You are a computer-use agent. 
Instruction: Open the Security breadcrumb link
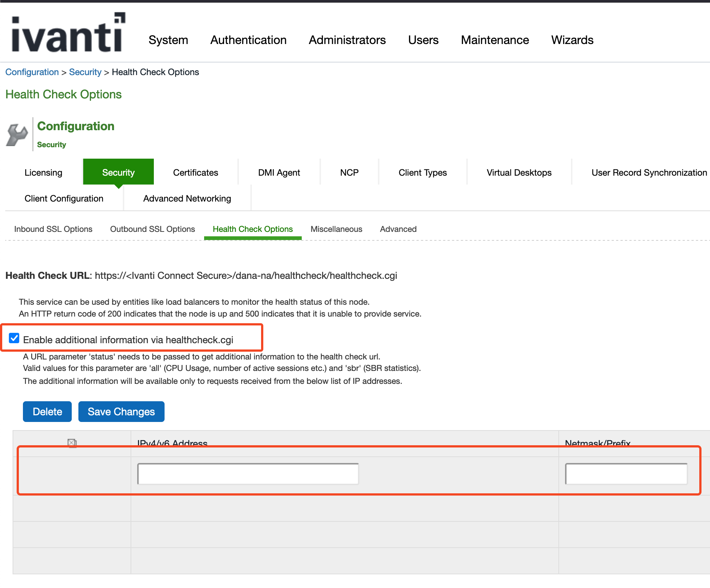(x=85, y=72)
